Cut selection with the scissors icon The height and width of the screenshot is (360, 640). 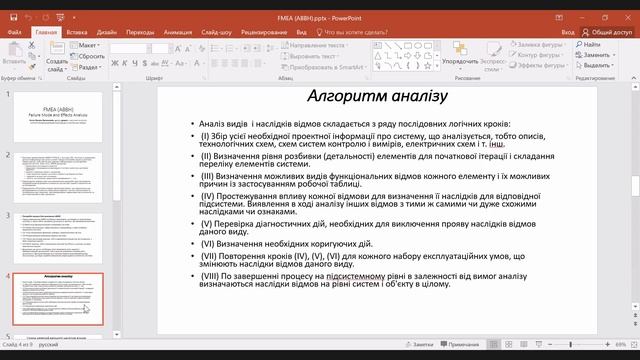[x=32, y=45]
